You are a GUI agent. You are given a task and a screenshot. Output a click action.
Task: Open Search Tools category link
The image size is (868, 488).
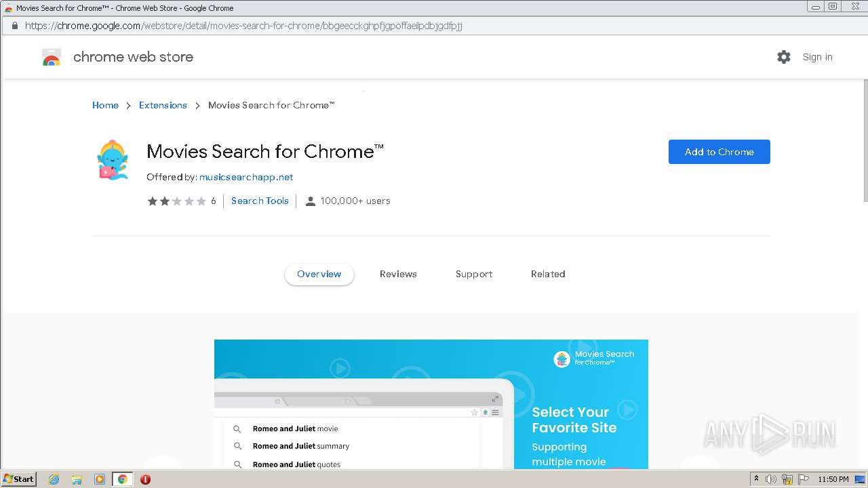click(260, 201)
